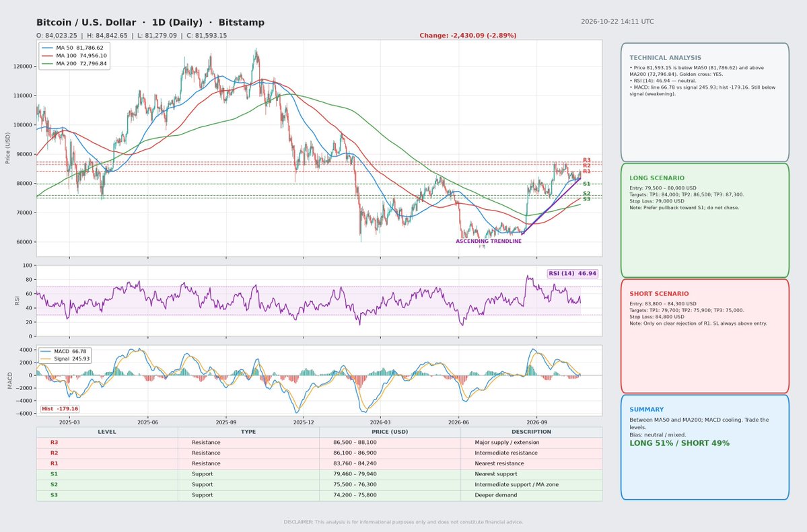Click LONG 51% / SHORT 49% text
Screen dimensions: 807x532
coord(679,443)
